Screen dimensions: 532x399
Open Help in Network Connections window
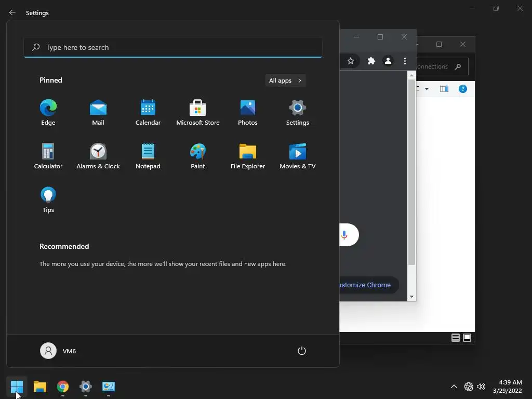click(463, 89)
